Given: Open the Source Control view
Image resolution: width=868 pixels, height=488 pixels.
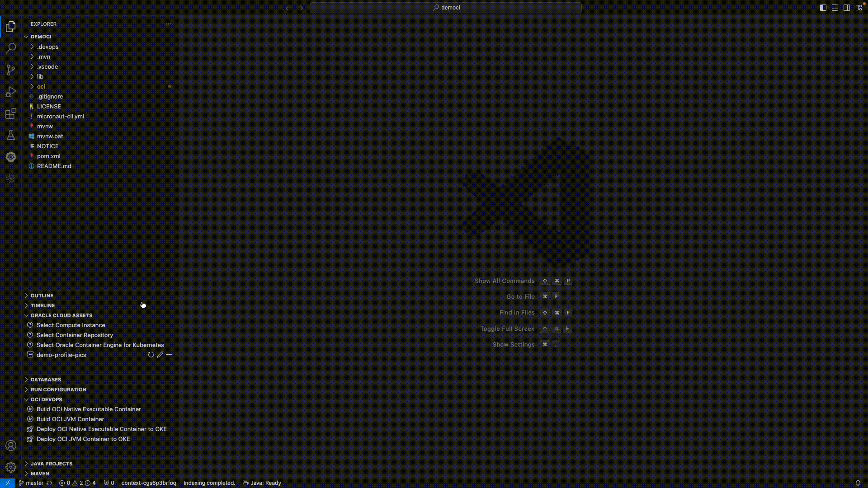Looking at the screenshot, I should click(x=11, y=70).
